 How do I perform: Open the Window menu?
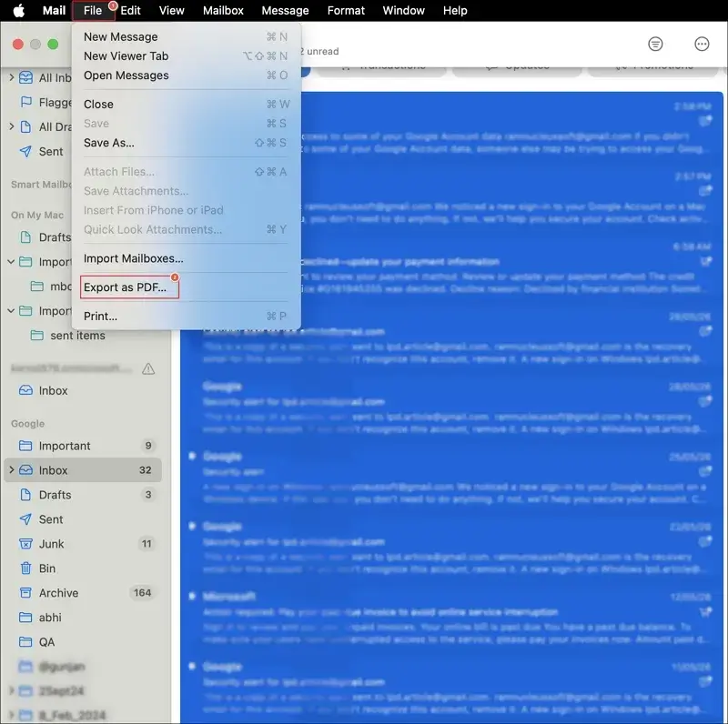tap(403, 10)
